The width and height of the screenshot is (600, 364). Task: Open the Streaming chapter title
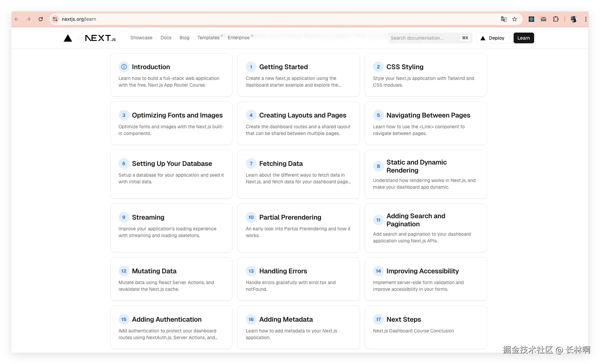point(148,217)
